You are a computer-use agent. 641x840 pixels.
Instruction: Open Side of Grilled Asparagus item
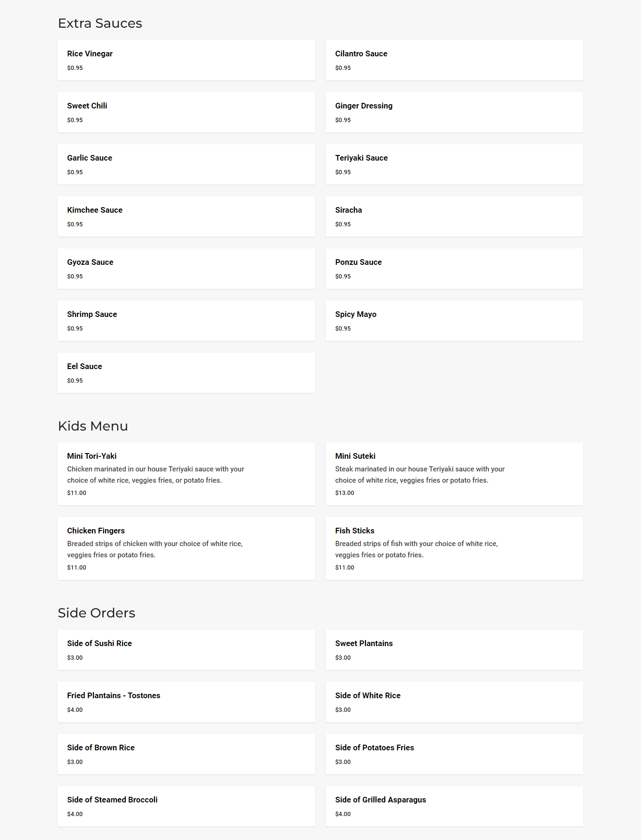454,806
